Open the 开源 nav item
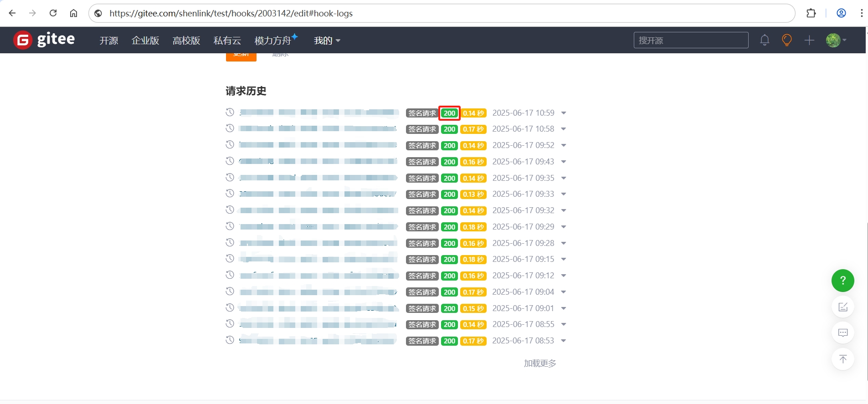The height and width of the screenshot is (404, 868). coord(109,41)
